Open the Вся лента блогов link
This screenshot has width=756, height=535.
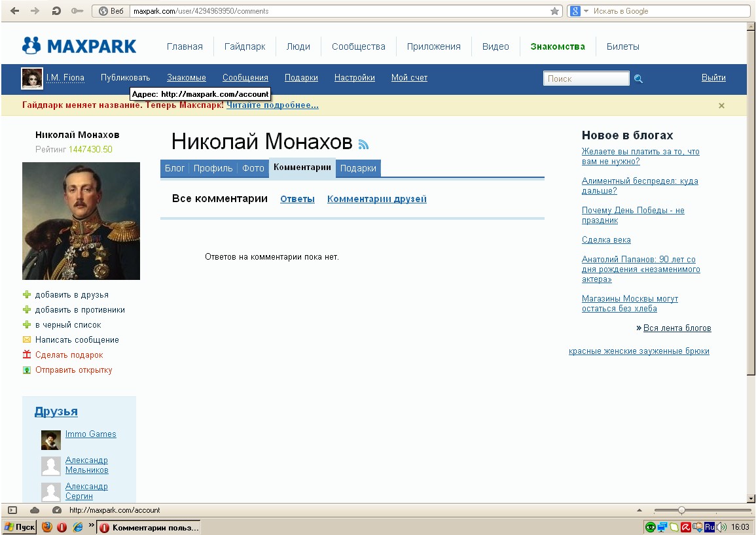pos(677,328)
